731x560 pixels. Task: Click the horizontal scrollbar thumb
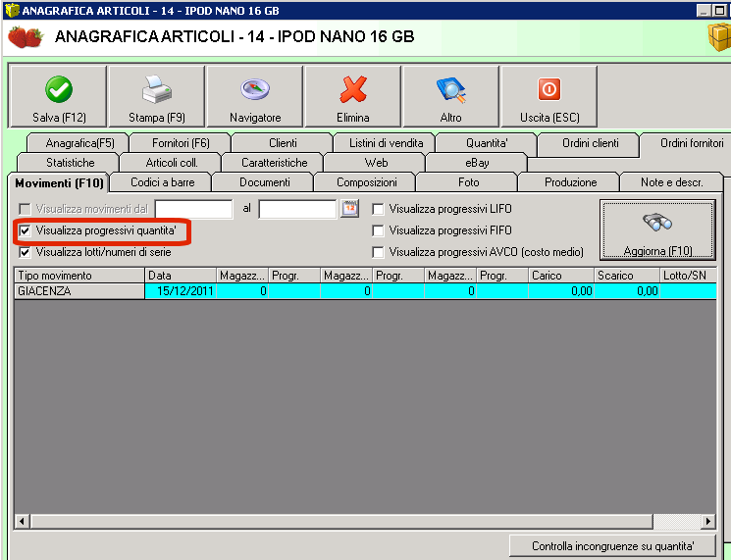[x=341, y=521]
